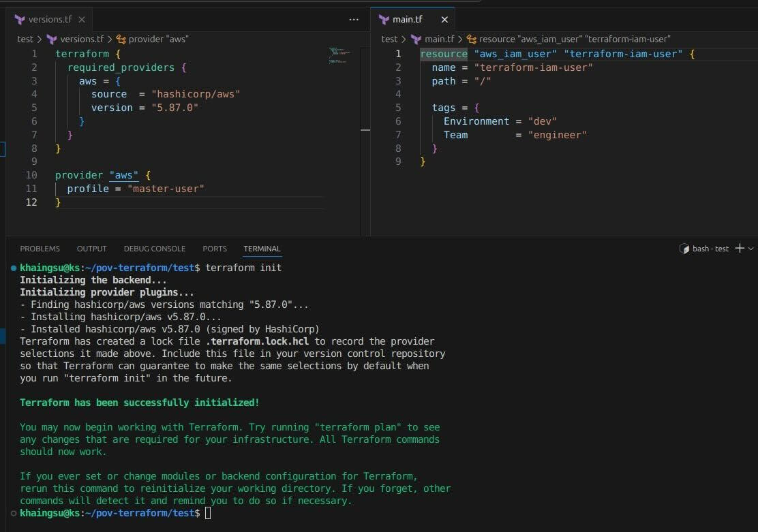Switch to the versions.tf tab
Image resolution: width=758 pixels, height=532 pixels.
click(x=50, y=19)
